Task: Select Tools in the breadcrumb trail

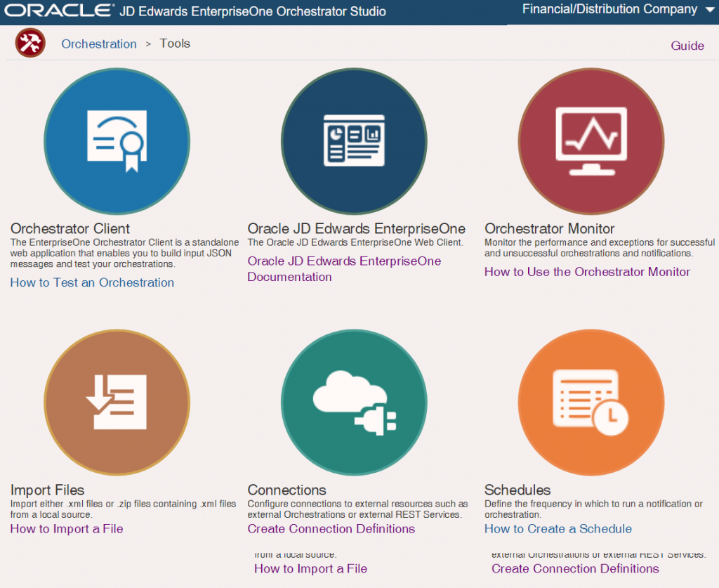Action: pyautogui.click(x=174, y=43)
